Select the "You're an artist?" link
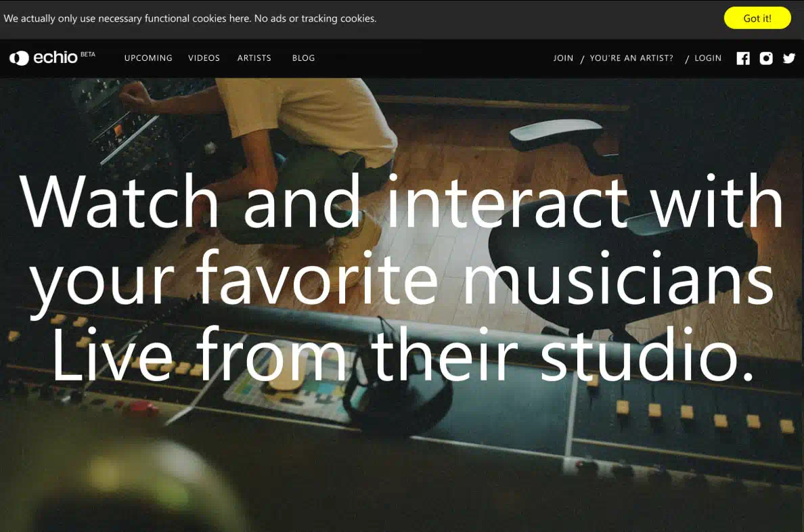 coord(631,58)
